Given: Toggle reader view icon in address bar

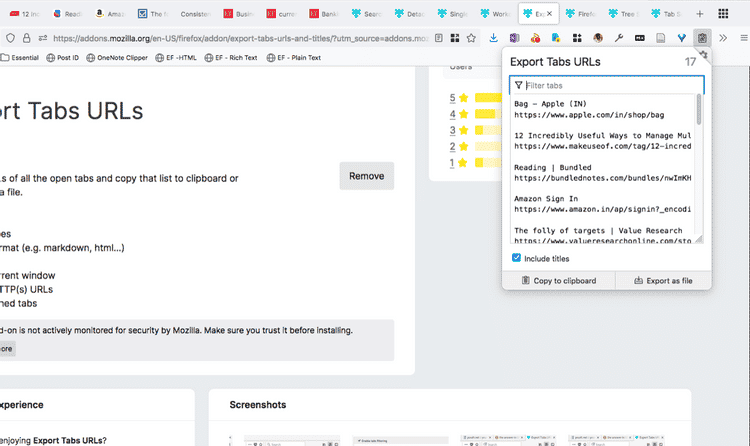Looking at the screenshot, I should (439, 38).
